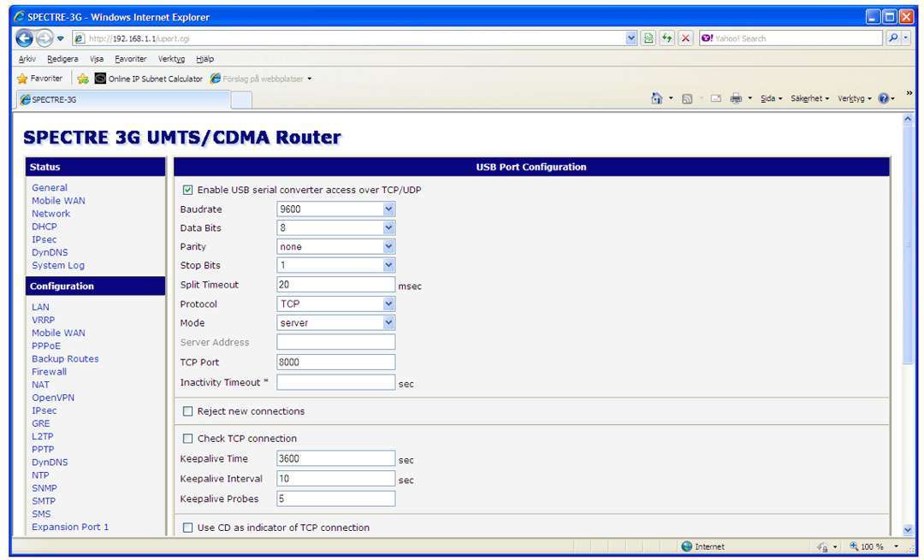Click the Inactivity Timeout input field

coord(336,382)
